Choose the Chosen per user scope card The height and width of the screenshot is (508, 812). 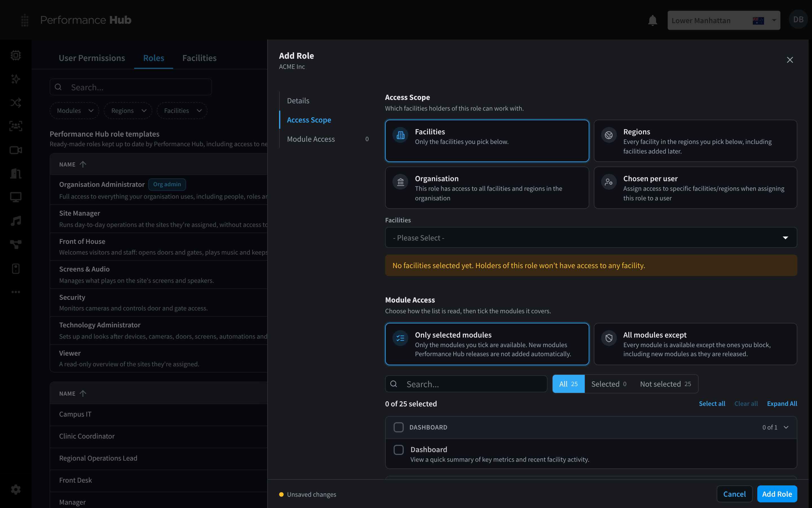[x=695, y=188]
